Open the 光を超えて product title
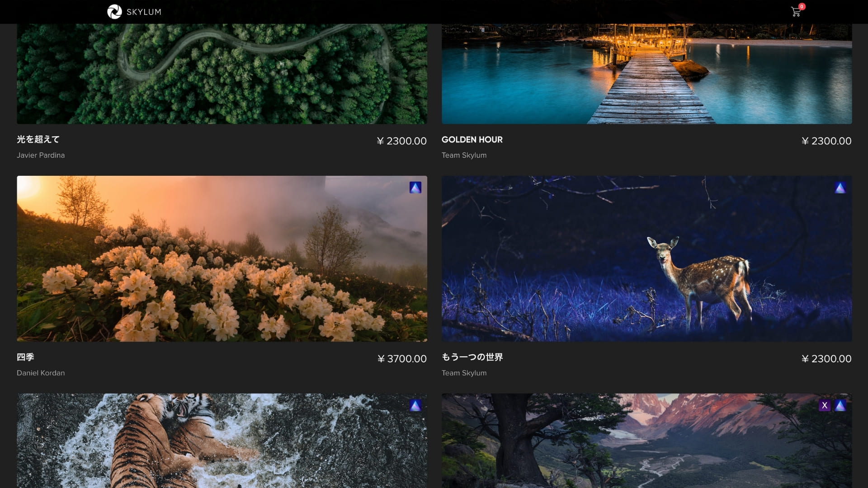 point(38,140)
